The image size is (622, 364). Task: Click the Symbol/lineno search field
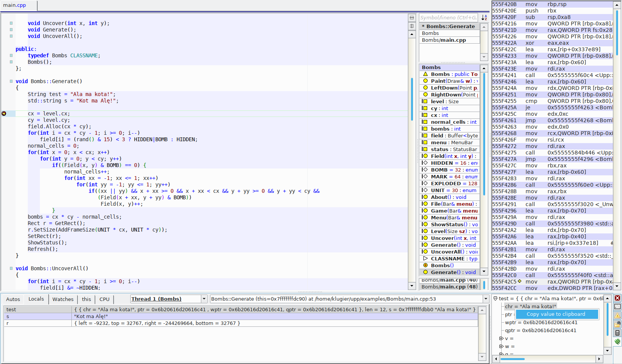click(x=448, y=17)
